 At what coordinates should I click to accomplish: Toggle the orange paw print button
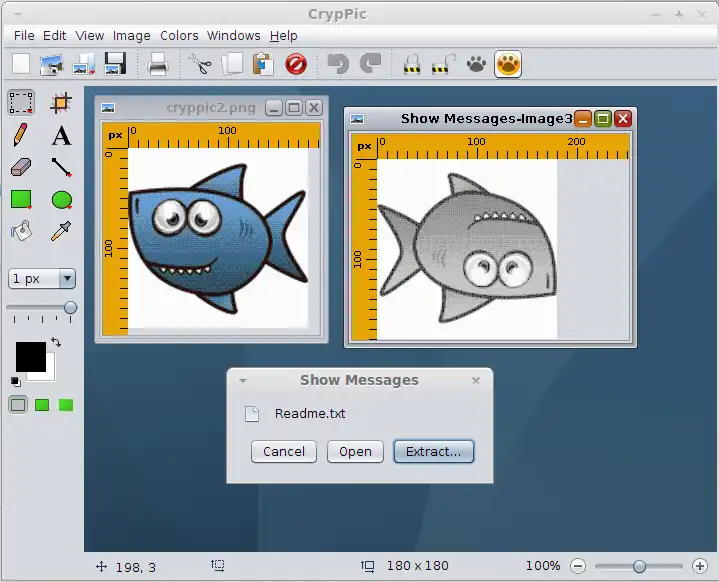[x=508, y=64]
